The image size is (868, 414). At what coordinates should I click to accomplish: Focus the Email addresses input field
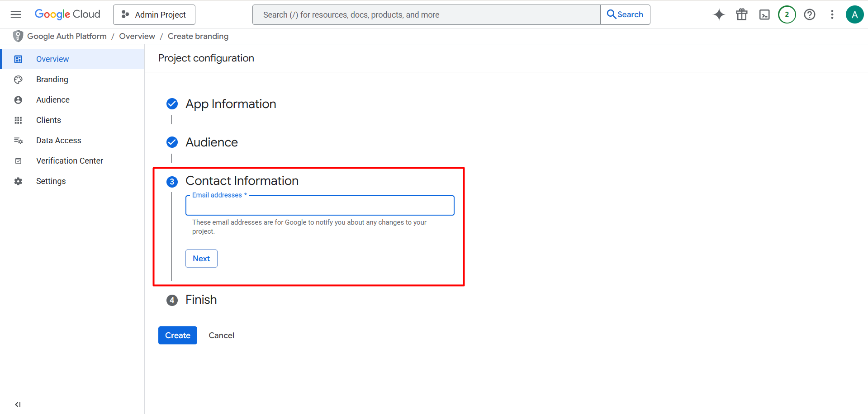point(320,206)
